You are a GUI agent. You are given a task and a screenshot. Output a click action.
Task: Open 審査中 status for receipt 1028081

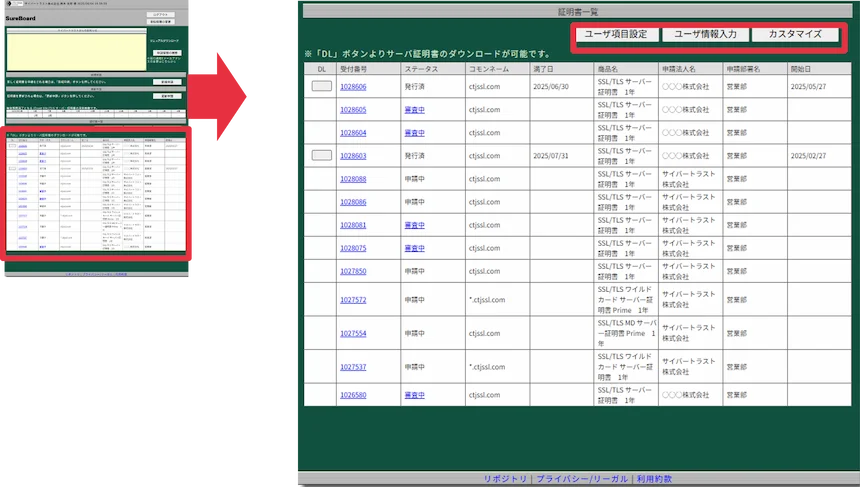coord(415,225)
